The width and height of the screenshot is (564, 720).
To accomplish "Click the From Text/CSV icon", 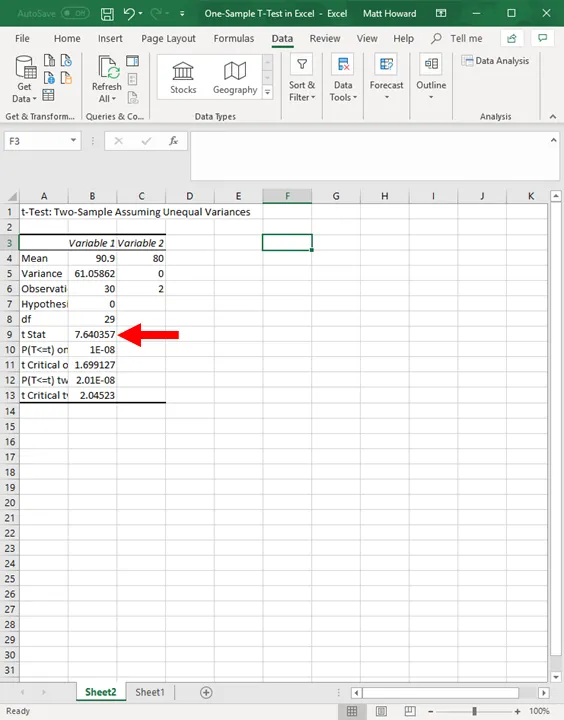I will [x=49, y=61].
